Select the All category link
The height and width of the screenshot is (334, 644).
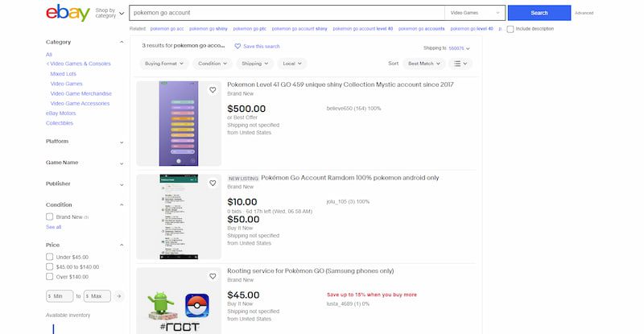coord(49,55)
